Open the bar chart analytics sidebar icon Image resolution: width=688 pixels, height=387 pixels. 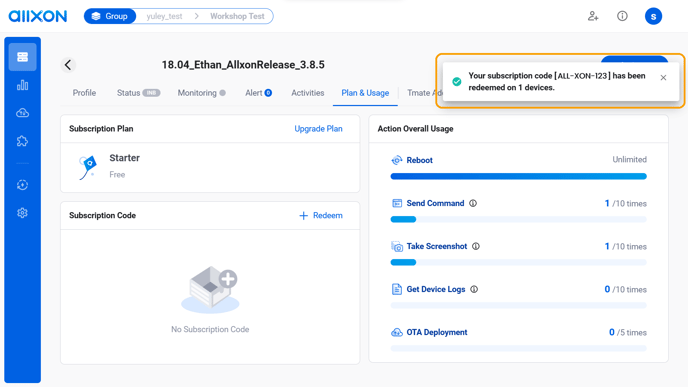[22, 85]
